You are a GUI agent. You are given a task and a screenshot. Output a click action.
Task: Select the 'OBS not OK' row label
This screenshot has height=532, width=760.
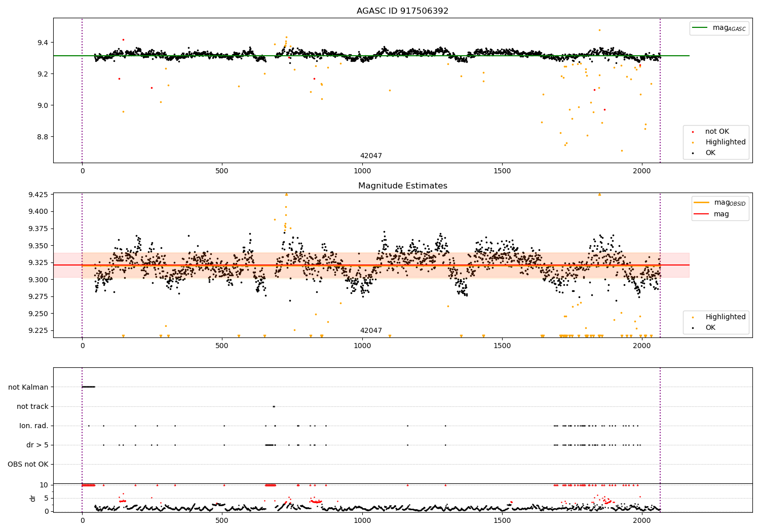coord(28,465)
